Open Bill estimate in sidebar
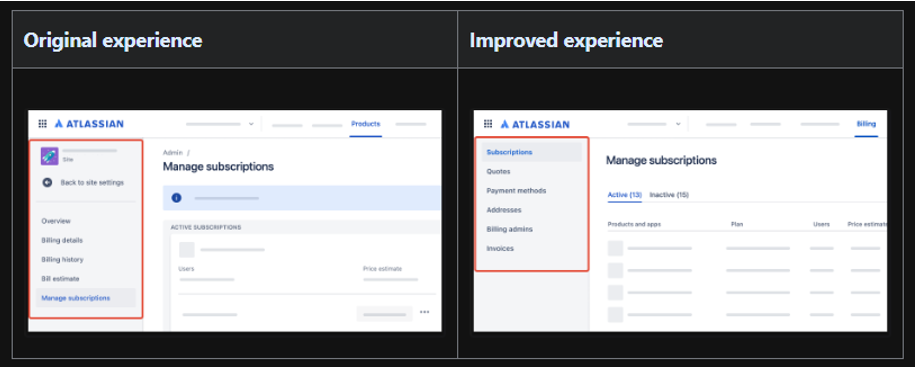The width and height of the screenshot is (915, 369). (60, 279)
